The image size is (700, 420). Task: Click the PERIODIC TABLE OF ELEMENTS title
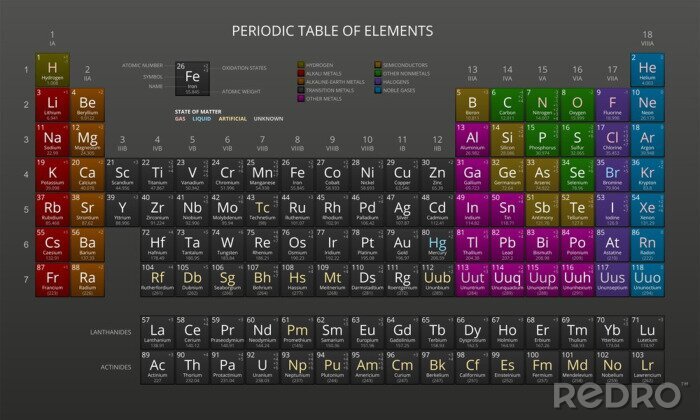pos(332,31)
